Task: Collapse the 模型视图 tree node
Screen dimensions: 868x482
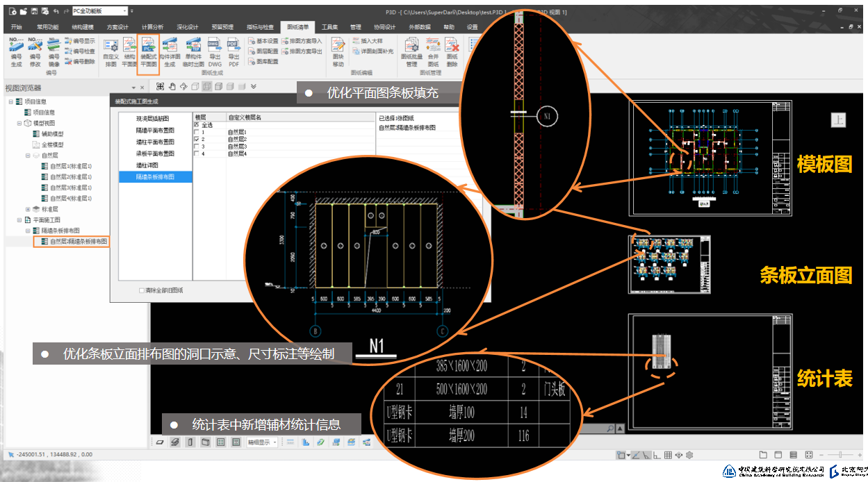Action: [19, 123]
